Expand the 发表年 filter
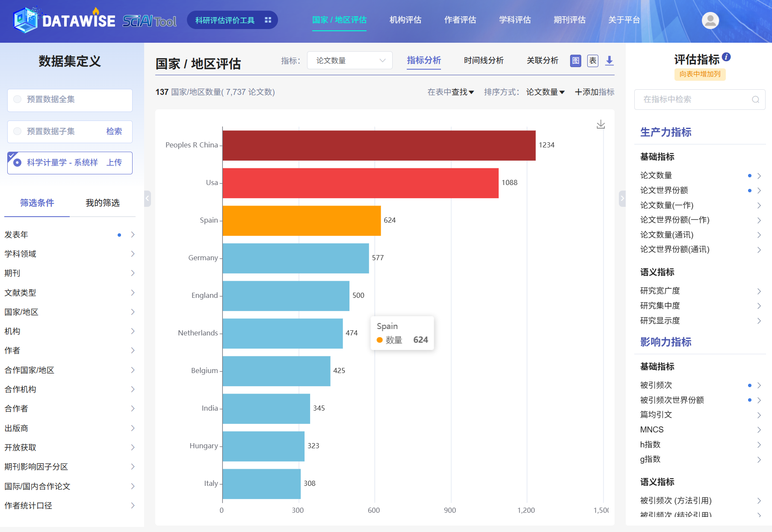The height and width of the screenshot is (532, 772). tap(69, 235)
